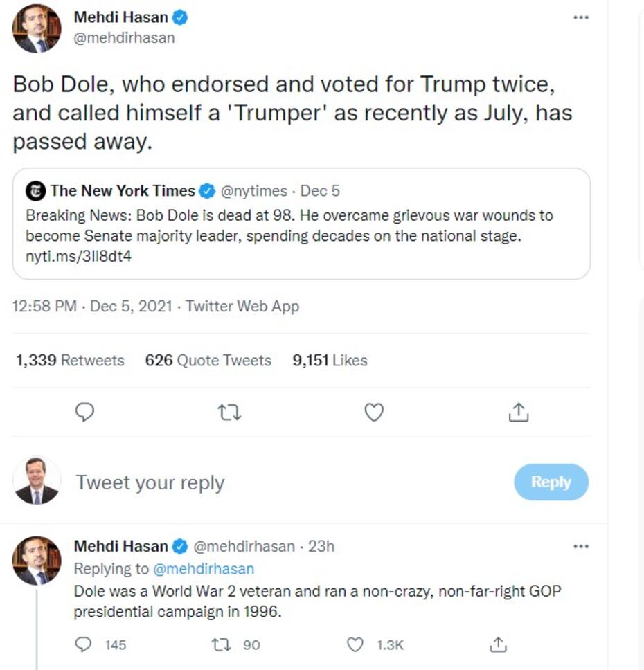Screen dimensions: 644x670
Task: Like the reply with 1.3K likes
Action: 355,644
